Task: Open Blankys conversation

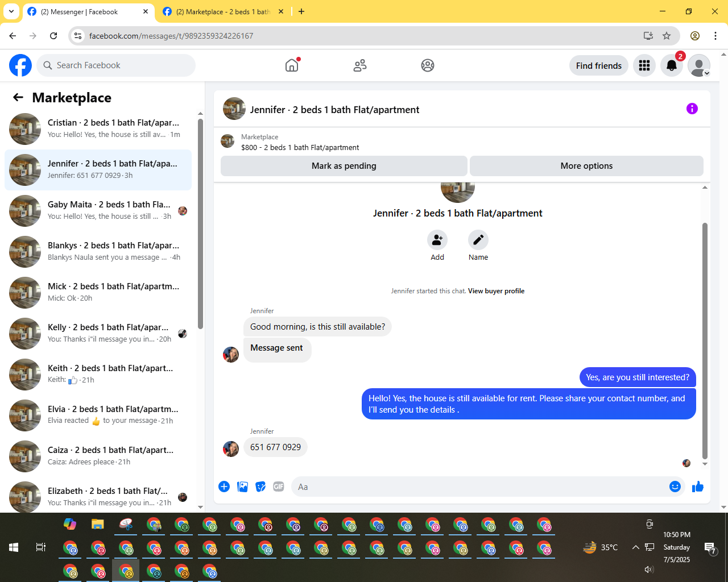Action: click(x=98, y=252)
